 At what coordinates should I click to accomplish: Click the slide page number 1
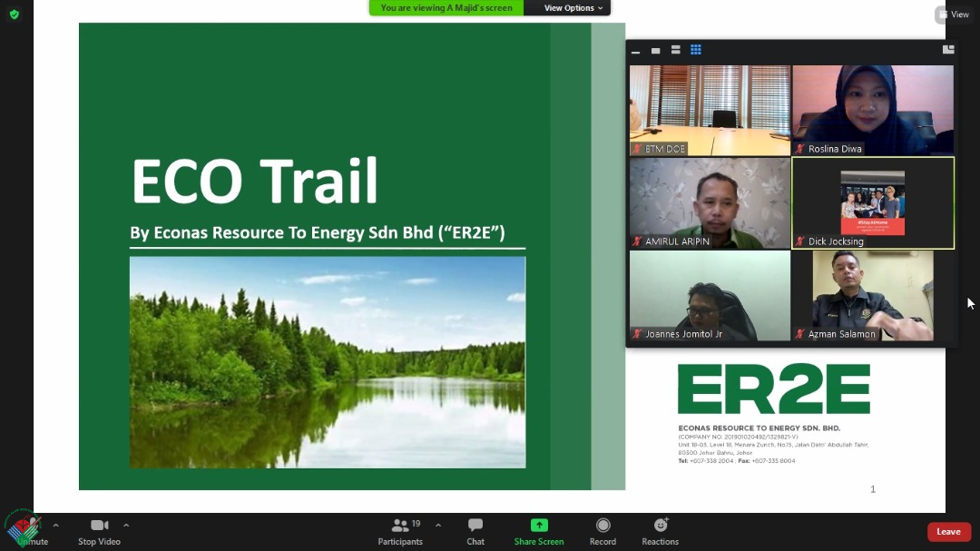coord(873,489)
